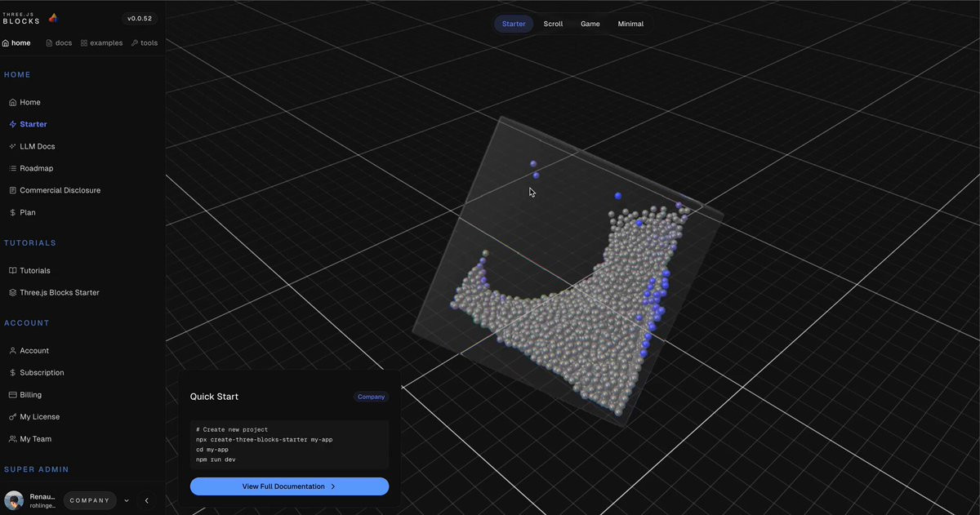Expand the user menu chevron down

click(127, 500)
